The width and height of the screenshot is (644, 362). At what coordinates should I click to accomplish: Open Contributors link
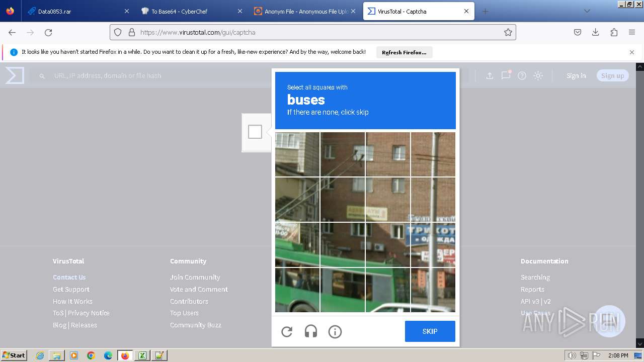[x=189, y=301]
